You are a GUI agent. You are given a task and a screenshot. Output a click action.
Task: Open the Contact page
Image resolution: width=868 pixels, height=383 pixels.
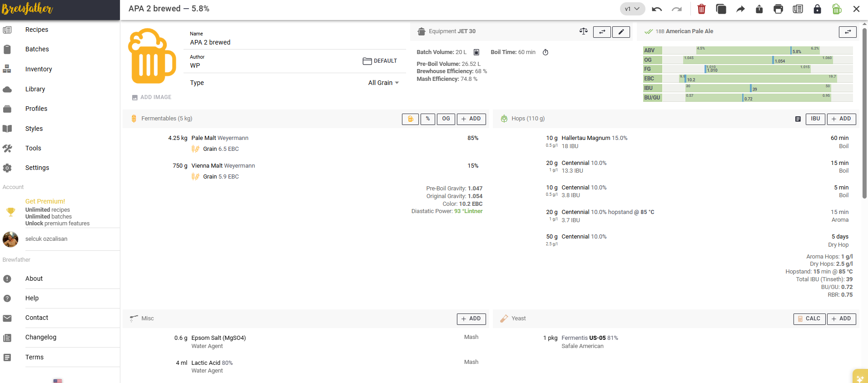coord(60,318)
